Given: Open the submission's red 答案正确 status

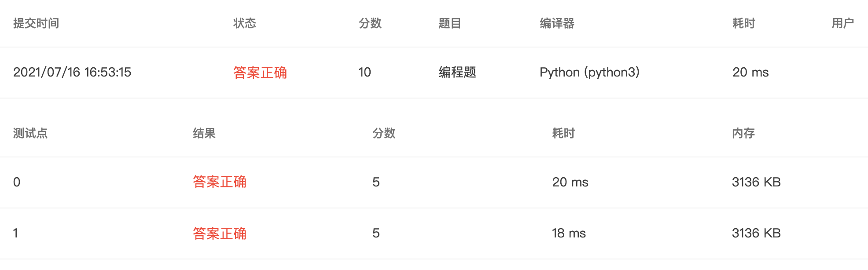Looking at the screenshot, I should coord(260,73).
